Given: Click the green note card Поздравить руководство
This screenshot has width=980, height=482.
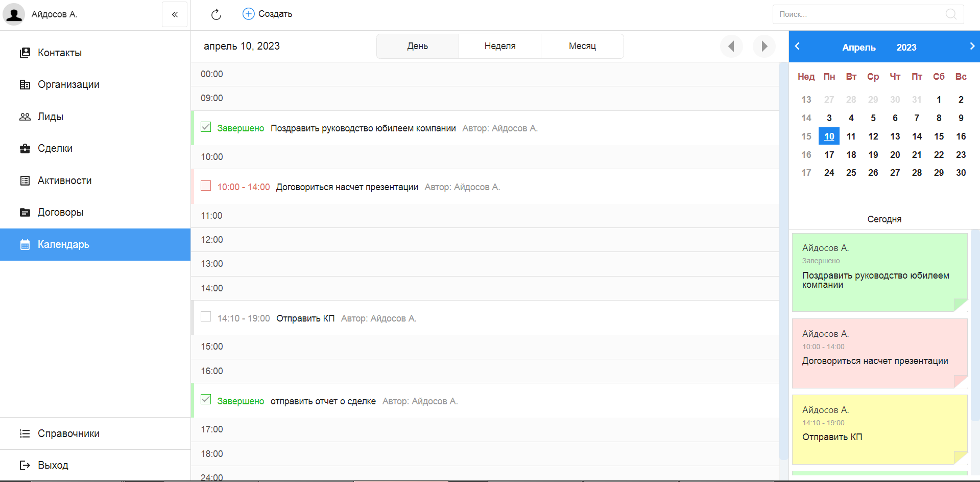Looking at the screenshot, I should pyautogui.click(x=879, y=272).
